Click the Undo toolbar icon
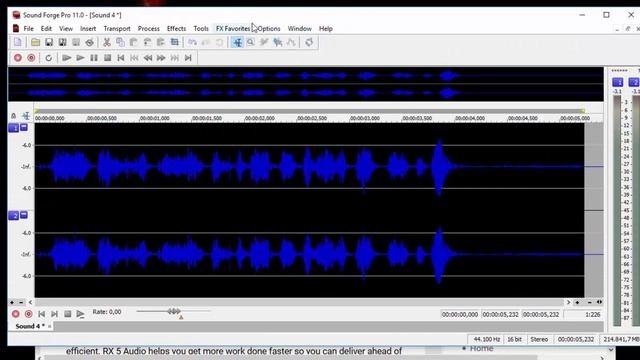Image resolution: width=640 pixels, height=360 pixels. point(192,42)
